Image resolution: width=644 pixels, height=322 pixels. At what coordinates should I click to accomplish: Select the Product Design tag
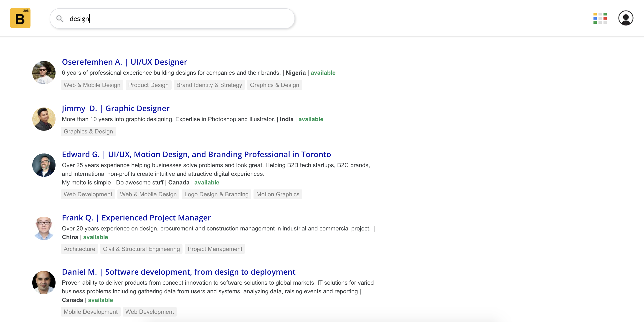pos(148,85)
